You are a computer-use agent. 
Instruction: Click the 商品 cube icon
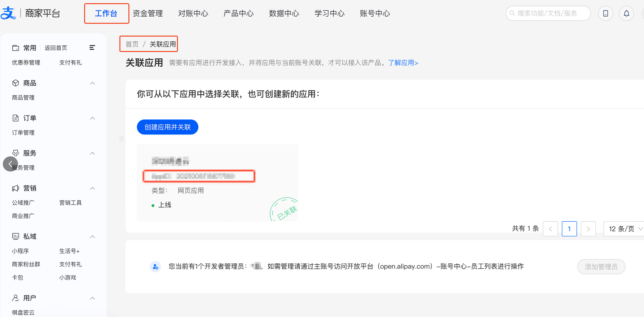pyautogui.click(x=16, y=83)
